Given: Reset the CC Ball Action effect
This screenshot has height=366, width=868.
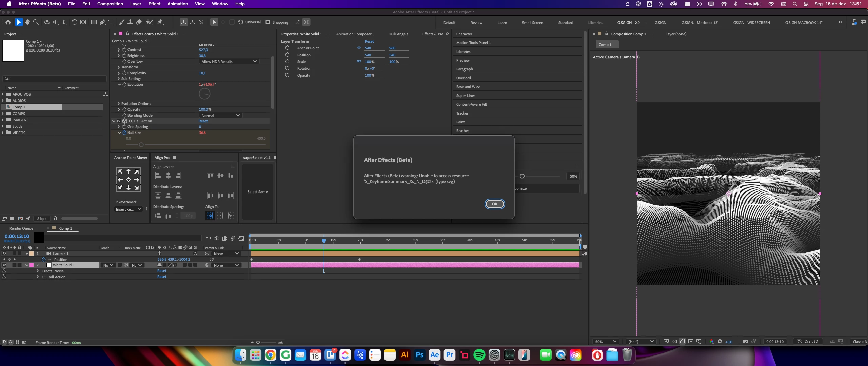Looking at the screenshot, I should coord(203,121).
